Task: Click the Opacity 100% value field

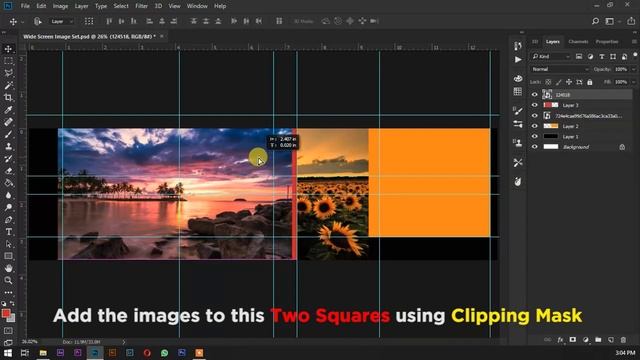Action: tap(621, 69)
